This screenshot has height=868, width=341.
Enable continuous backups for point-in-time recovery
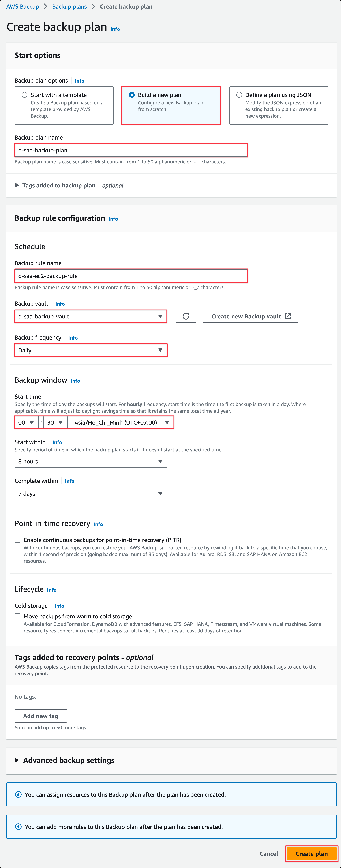coord(17,540)
